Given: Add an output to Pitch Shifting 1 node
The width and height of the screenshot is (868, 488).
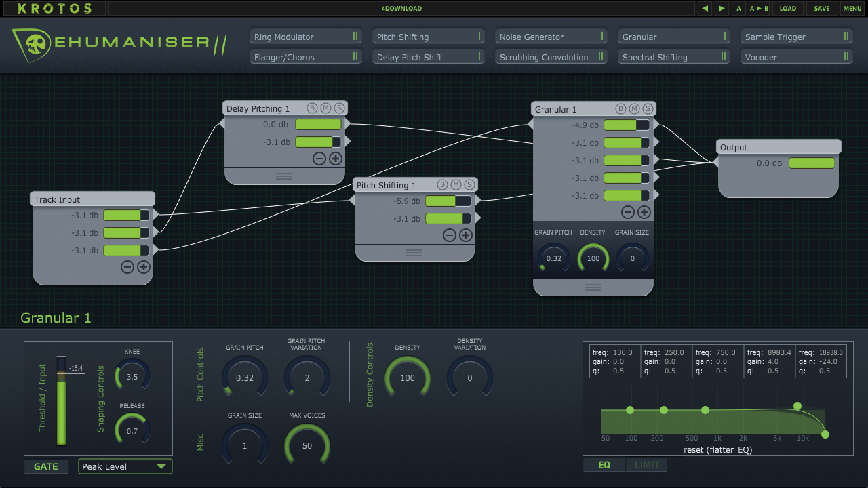Looking at the screenshot, I should (466, 235).
